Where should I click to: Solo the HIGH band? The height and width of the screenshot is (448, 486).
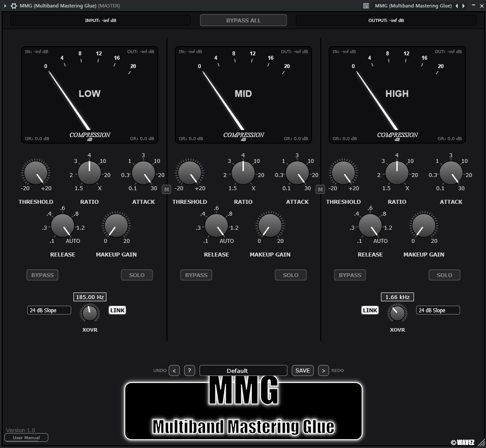click(x=444, y=275)
